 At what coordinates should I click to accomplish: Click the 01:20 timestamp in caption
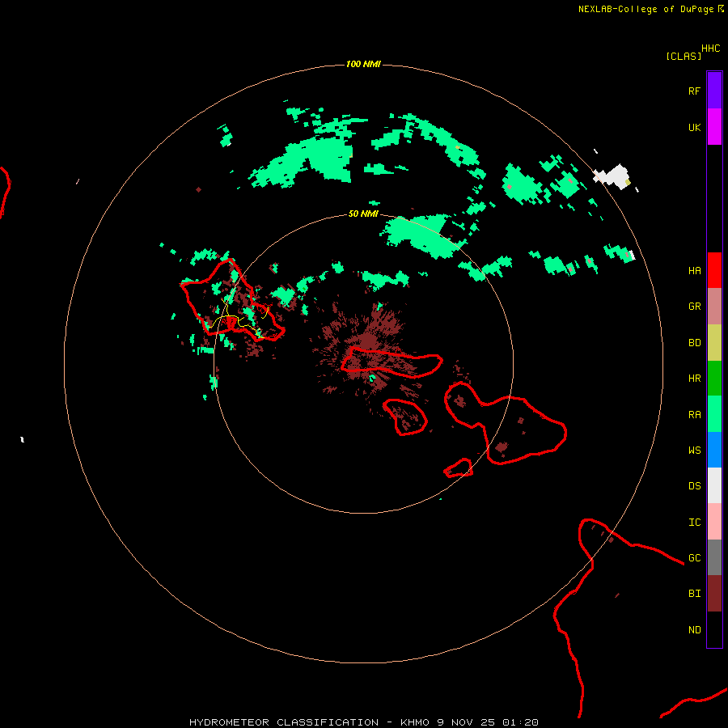(520, 722)
